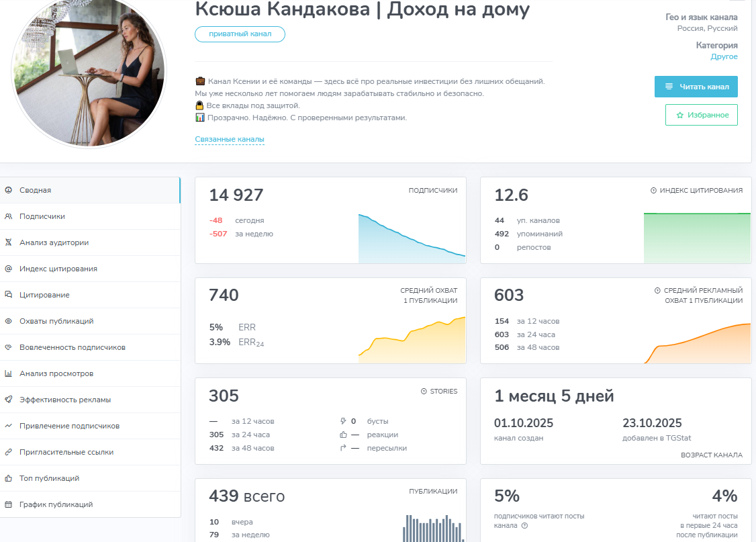
Task: Click the График публикаций calendar icon
Action: pos(8,504)
